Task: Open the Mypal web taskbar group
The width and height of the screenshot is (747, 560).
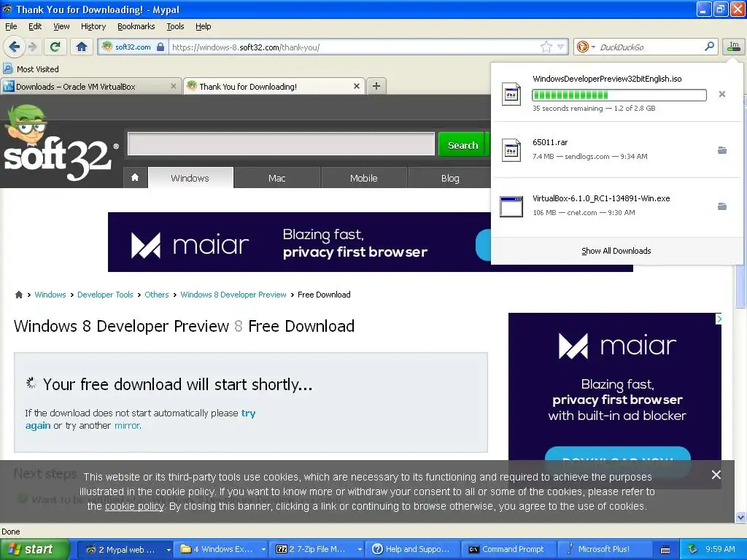Action: click(125, 549)
